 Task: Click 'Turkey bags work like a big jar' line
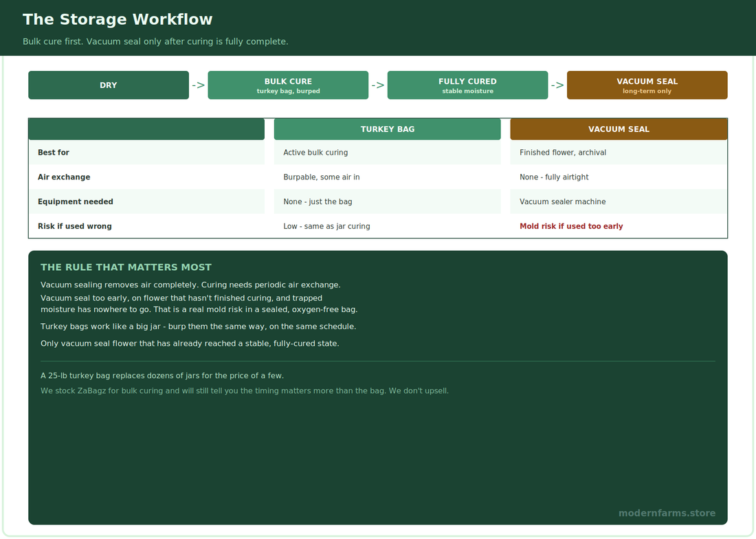tap(198, 327)
